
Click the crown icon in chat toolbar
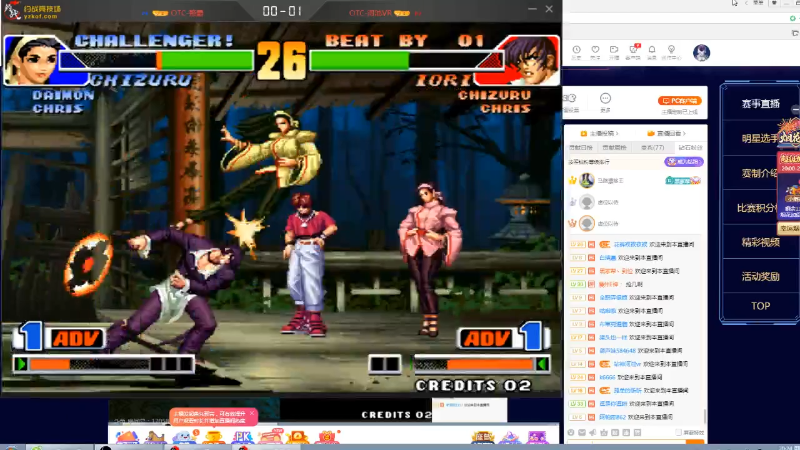pos(604,433)
